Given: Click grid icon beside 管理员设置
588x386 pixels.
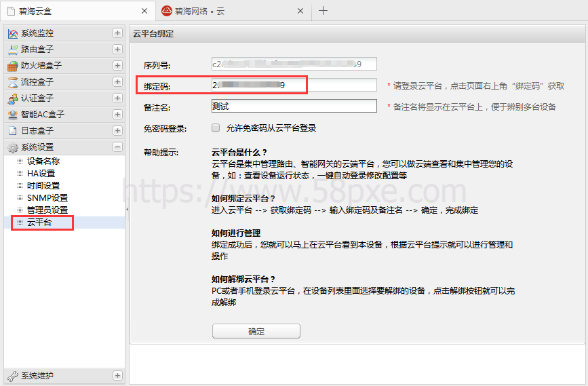Looking at the screenshot, I should [20, 210].
